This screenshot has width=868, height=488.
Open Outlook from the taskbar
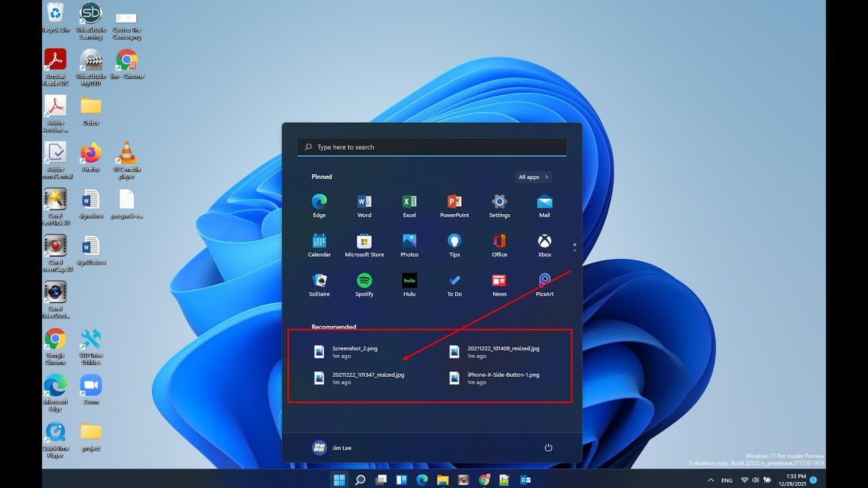525,480
